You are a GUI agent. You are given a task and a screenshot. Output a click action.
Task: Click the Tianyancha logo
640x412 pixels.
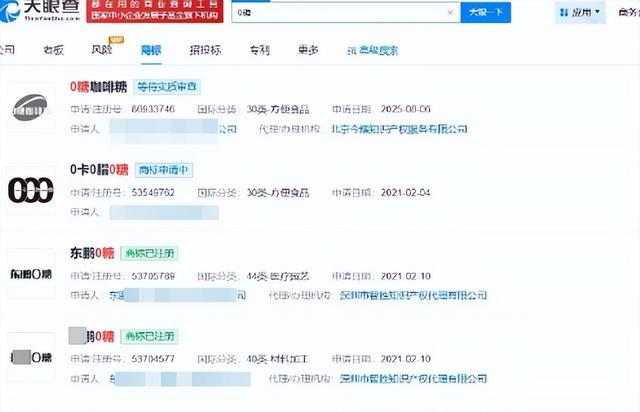pyautogui.click(x=40, y=11)
